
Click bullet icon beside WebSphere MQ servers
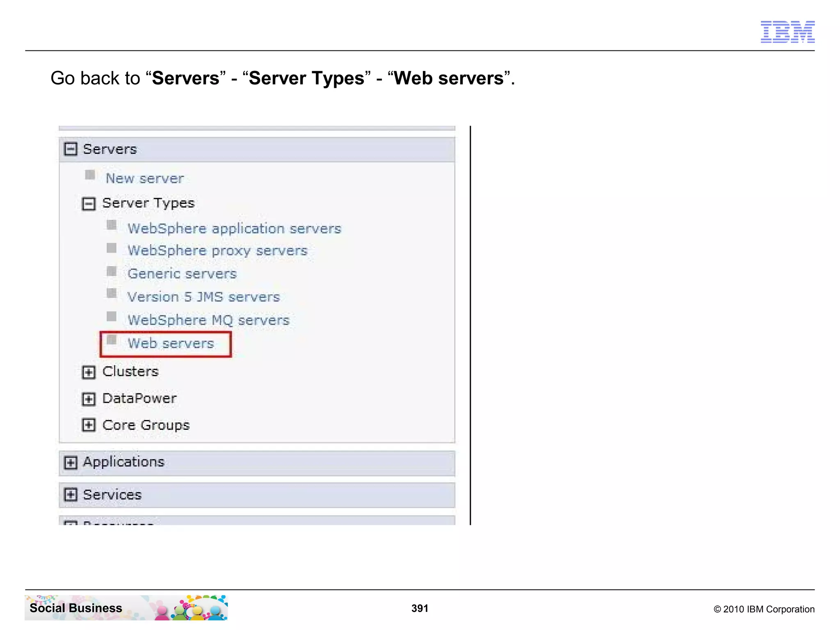(112, 316)
